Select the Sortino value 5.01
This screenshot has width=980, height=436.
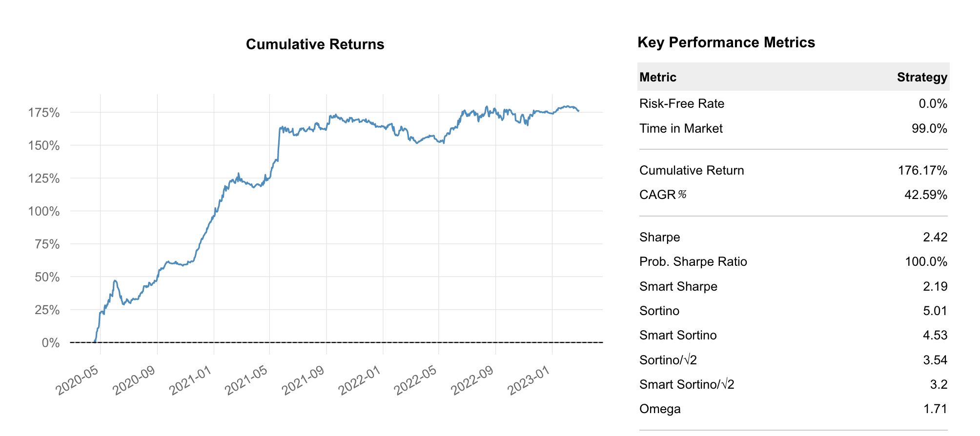(x=935, y=311)
